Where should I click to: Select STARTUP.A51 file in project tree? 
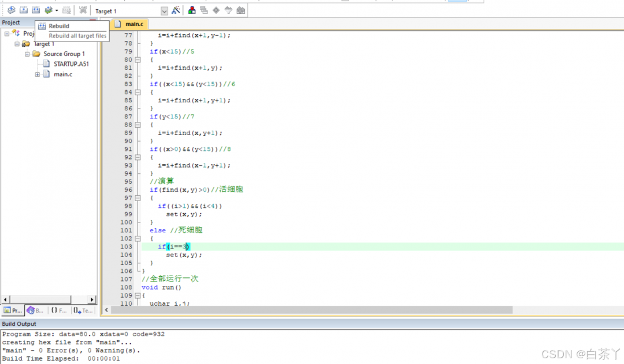(70, 64)
